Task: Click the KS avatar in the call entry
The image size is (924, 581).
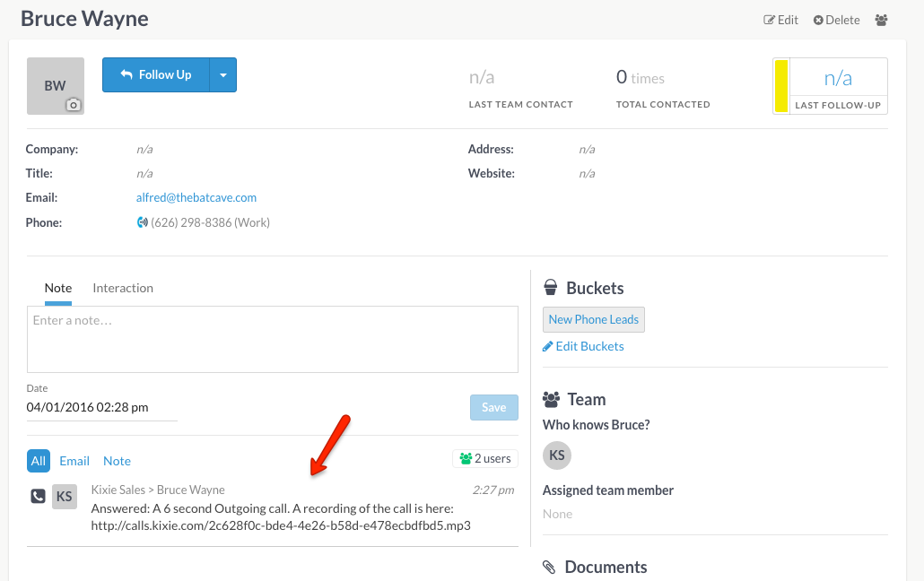Action: click(65, 497)
